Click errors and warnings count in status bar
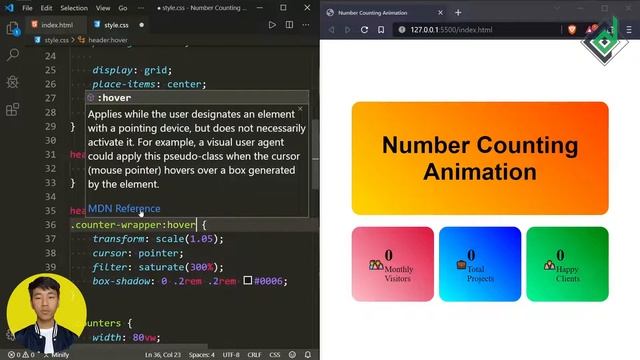 tap(21, 355)
